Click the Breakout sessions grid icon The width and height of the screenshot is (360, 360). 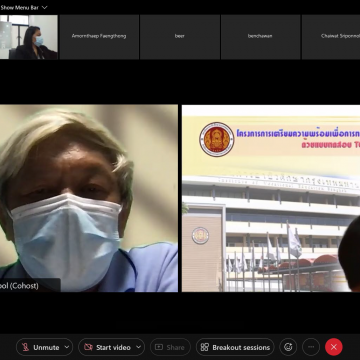click(x=204, y=347)
